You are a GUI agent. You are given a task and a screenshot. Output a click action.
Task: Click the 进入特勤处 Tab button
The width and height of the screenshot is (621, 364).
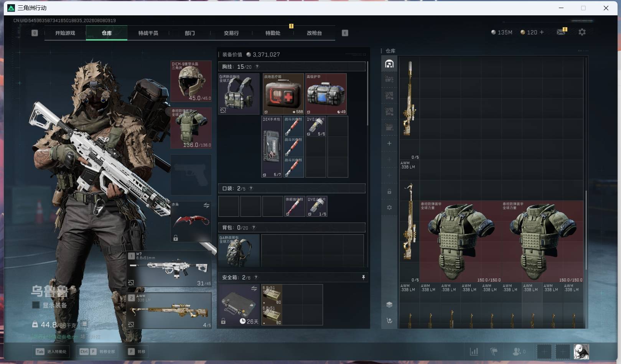(x=51, y=351)
